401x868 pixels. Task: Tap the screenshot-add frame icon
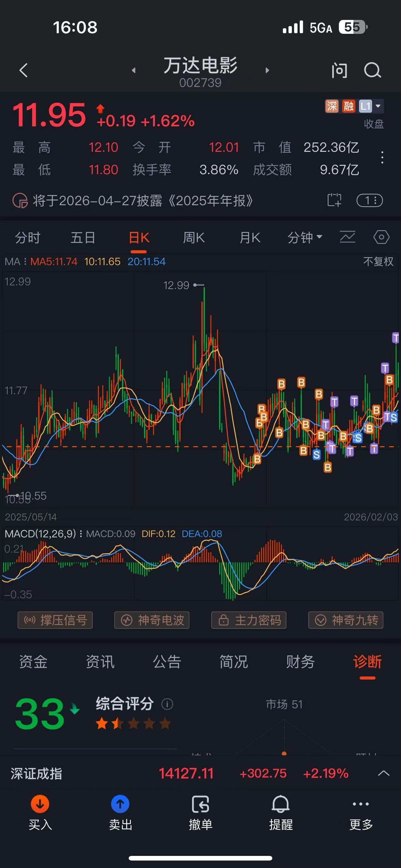(x=334, y=200)
